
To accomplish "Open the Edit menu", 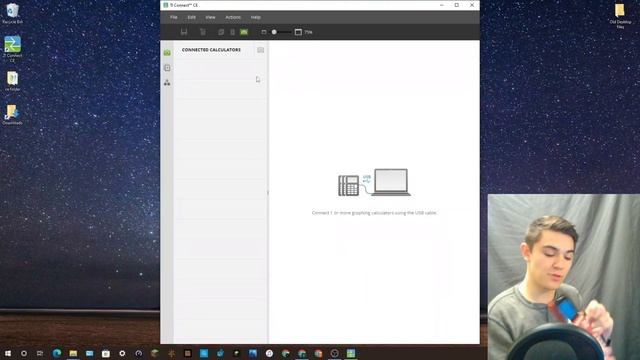I will point(191,18).
